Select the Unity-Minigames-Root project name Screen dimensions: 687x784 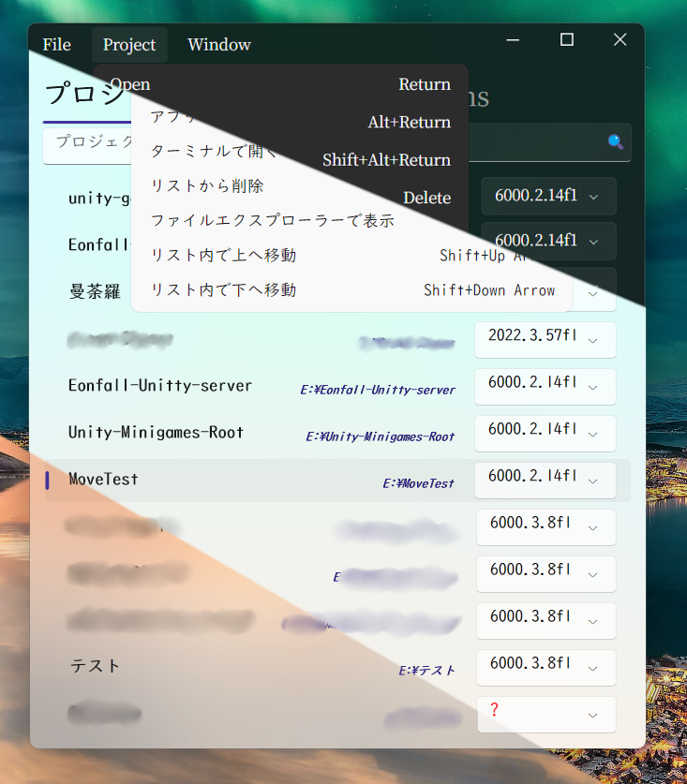coord(156,432)
